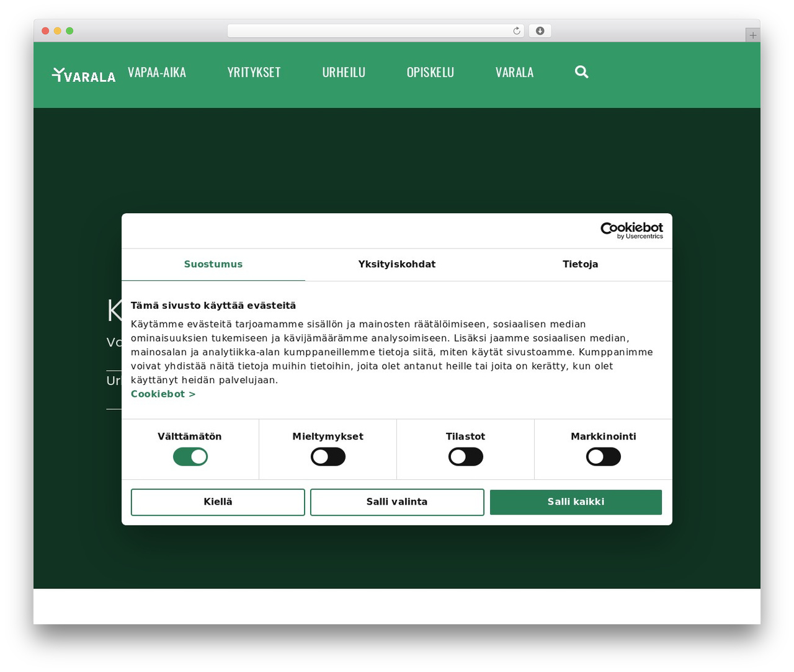This screenshot has height=672, width=794.
Task: Turn on the Markkinointi cookie switch
Action: [603, 457]
